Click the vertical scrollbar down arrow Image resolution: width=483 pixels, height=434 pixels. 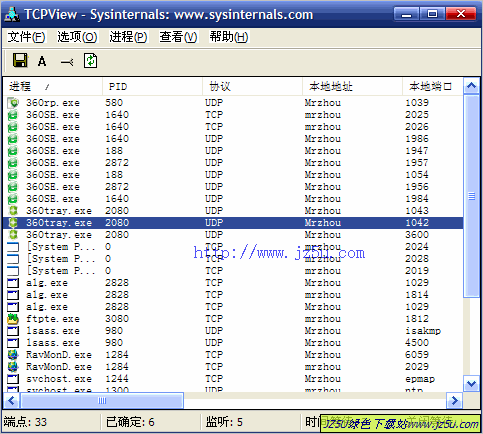point(471,384)
